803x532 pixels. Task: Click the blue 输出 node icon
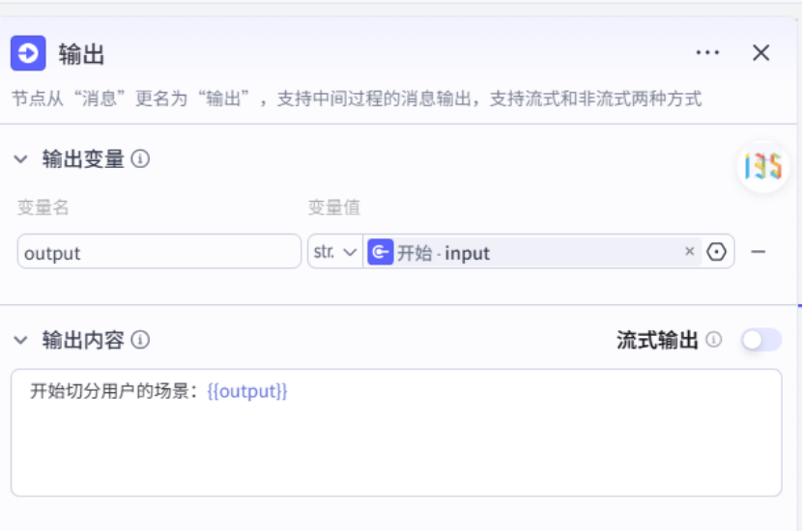(x=28, y=53)
